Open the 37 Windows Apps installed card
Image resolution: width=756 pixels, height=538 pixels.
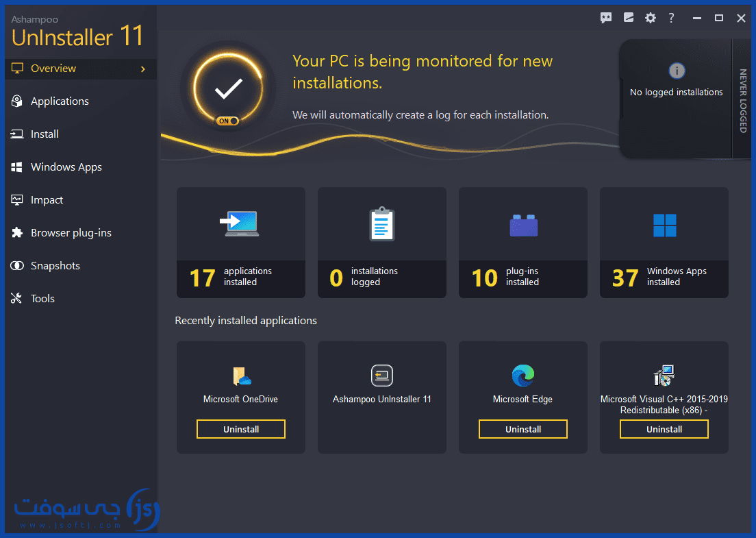coord(664,242)
